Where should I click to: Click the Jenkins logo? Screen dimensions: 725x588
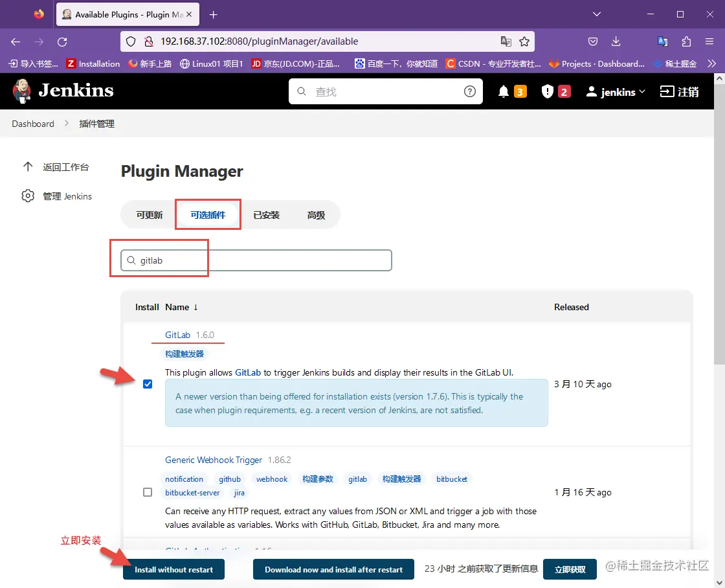63,91
